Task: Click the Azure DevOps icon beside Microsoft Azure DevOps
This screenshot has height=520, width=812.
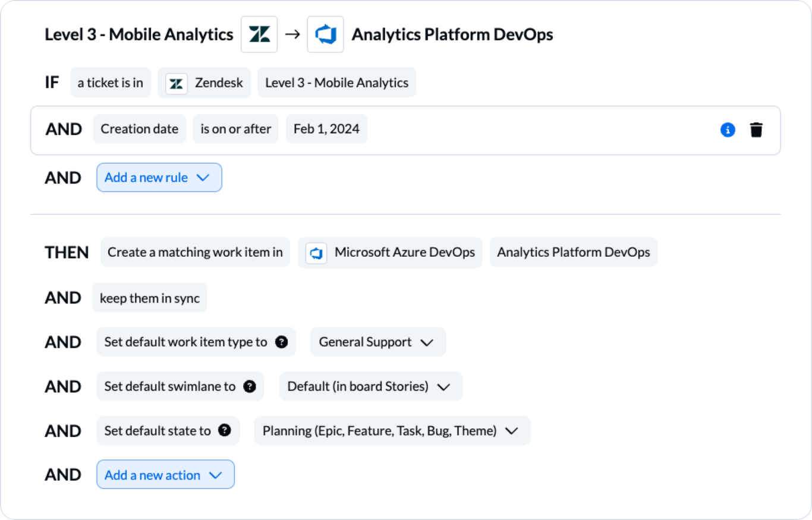Action: 316,253
